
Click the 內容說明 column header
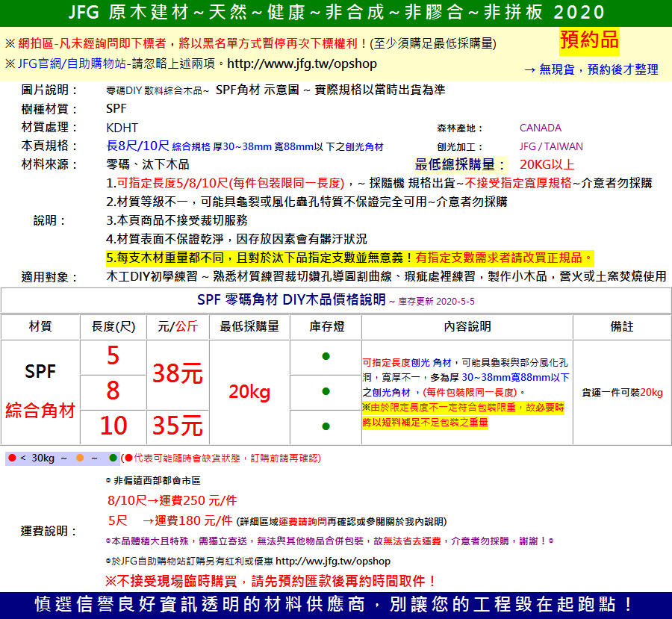pyautogui.click(x=467, y=326)
